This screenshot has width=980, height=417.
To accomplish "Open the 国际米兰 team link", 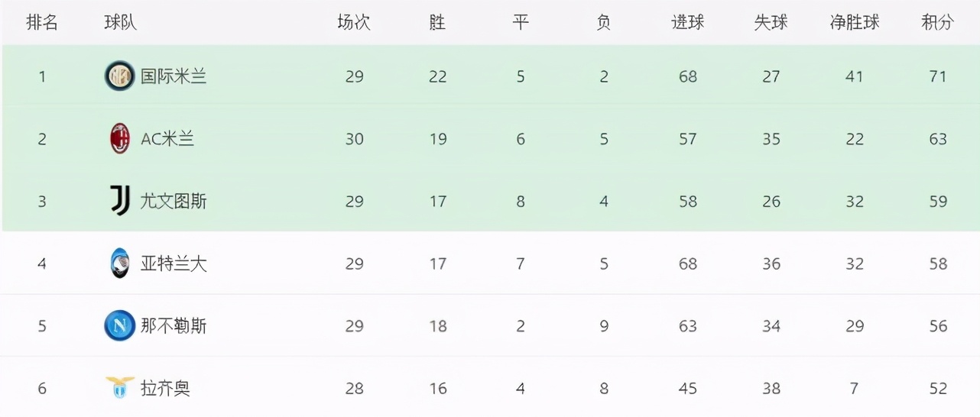I will click(x=174, y=76).
